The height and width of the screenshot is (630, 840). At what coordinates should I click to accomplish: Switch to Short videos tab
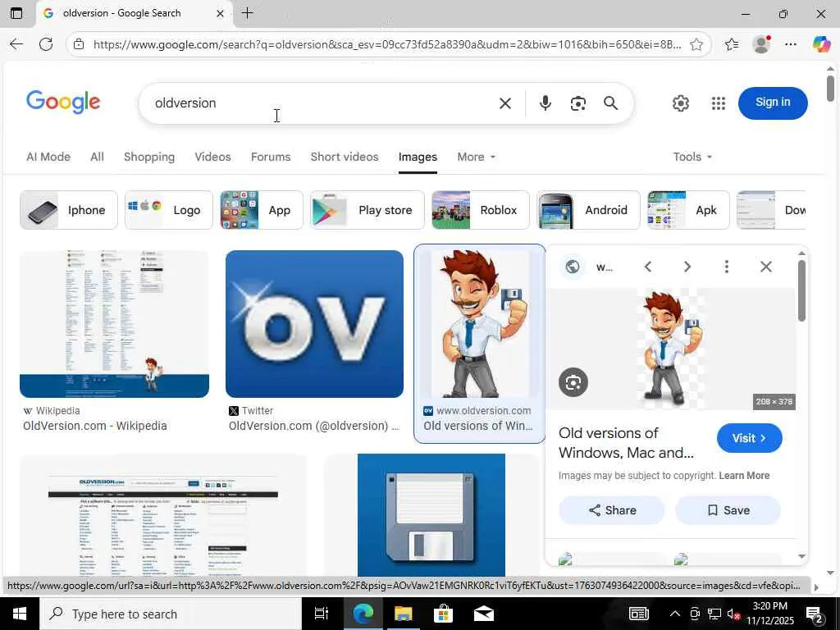345,157
